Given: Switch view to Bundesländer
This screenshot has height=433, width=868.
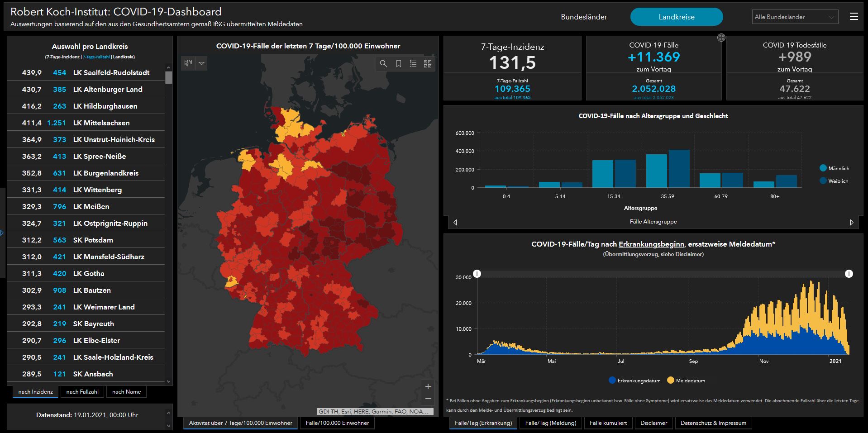Looking at the screenshot, I should [x=584, y=17].
